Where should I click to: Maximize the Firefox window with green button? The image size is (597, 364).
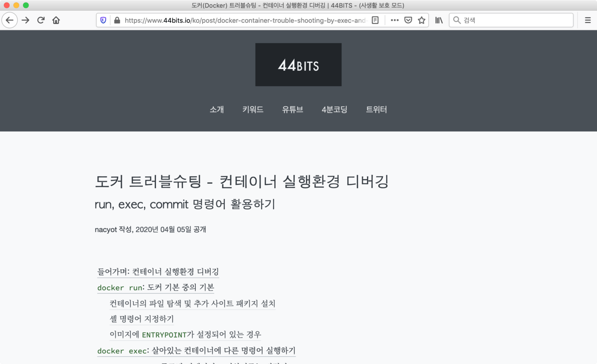pyautogui.click(x=26, y=5)
